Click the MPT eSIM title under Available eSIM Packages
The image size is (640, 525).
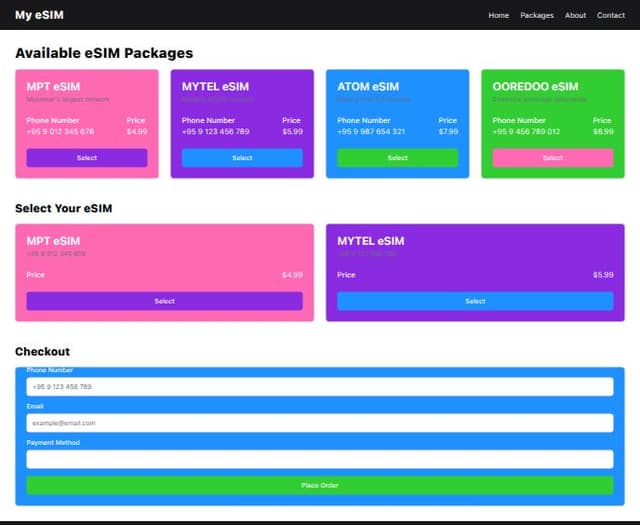tap(53, 87)
